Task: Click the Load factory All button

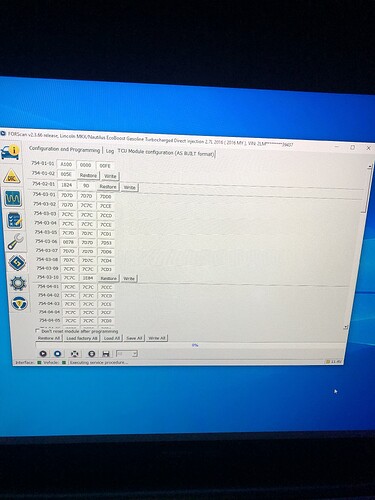Action: 82,338
